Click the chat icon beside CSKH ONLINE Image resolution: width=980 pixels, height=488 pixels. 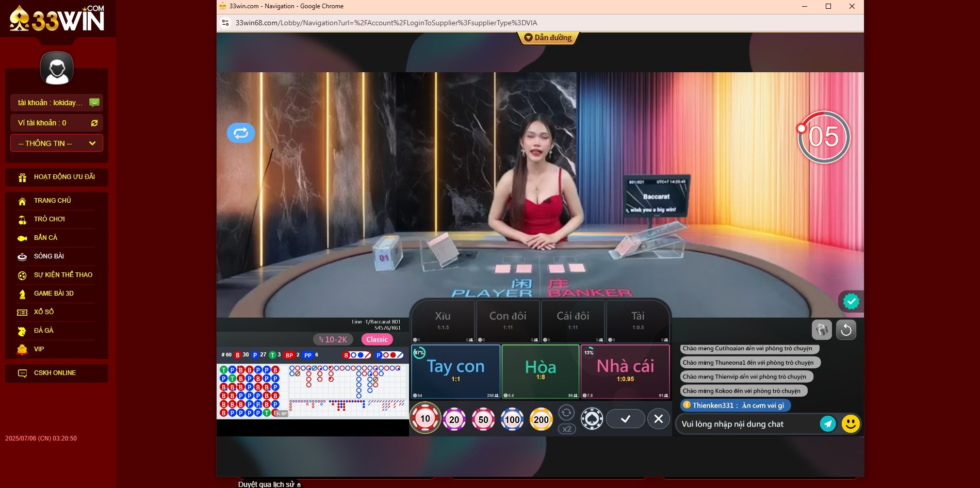coord(22,373)
